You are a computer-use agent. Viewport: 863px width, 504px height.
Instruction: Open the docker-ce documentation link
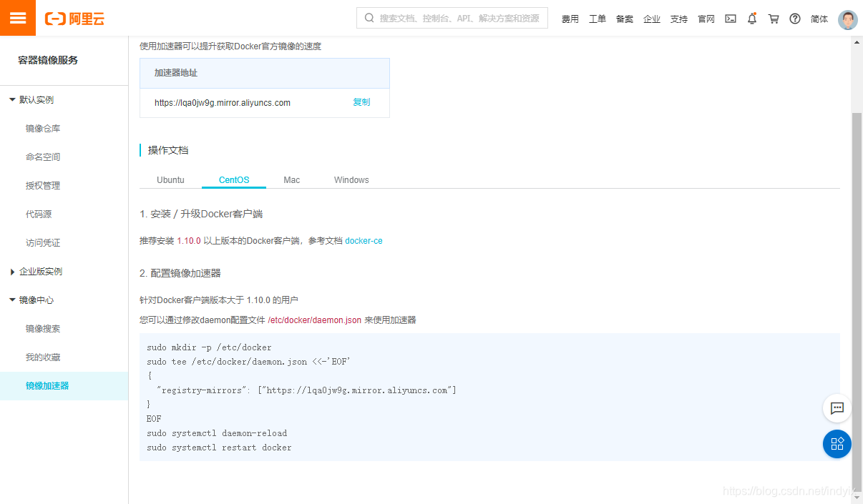(364, 240)
